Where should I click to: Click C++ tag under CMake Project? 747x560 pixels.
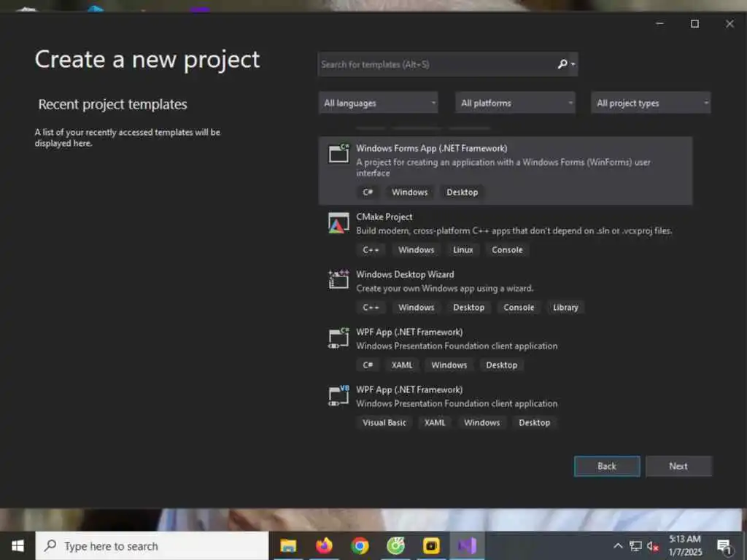(371, 249)
